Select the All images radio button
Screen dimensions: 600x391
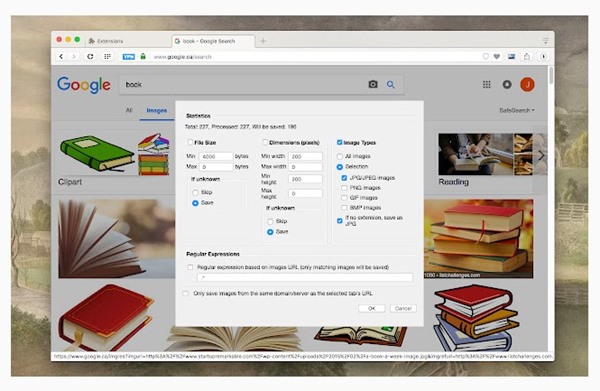[x=339, y=156]
